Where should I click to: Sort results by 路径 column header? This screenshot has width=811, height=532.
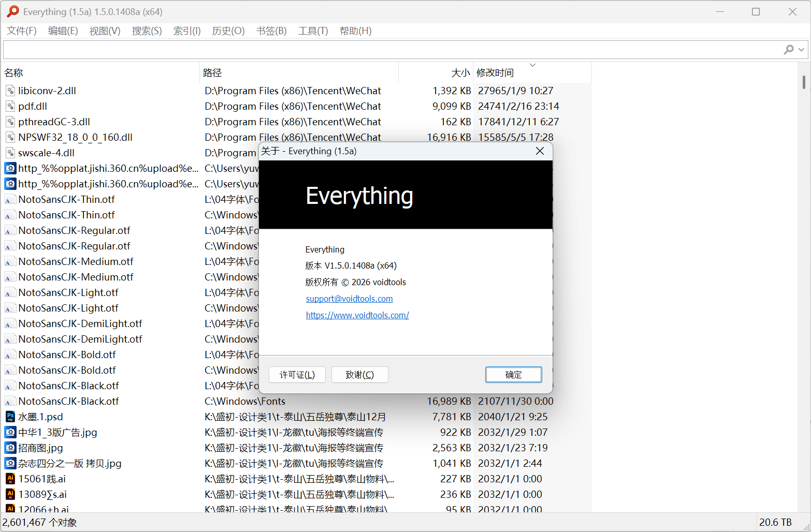pyautogui.click(x=299, y=73)
